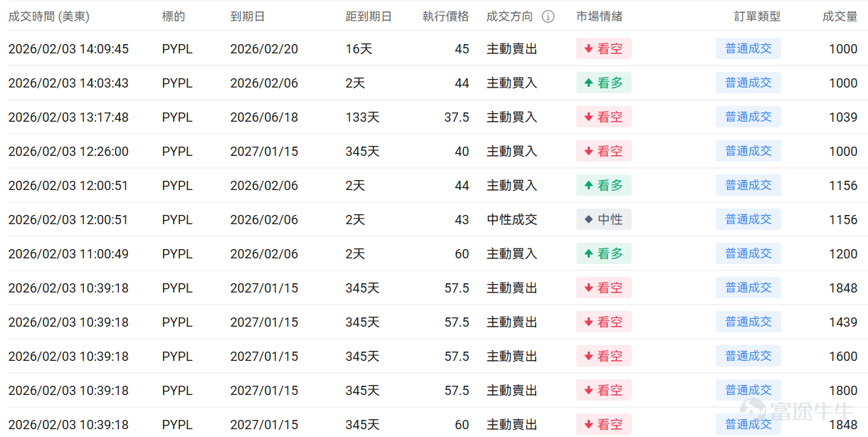
Task: Click the 訂單類型 column header
Action: 758,16
